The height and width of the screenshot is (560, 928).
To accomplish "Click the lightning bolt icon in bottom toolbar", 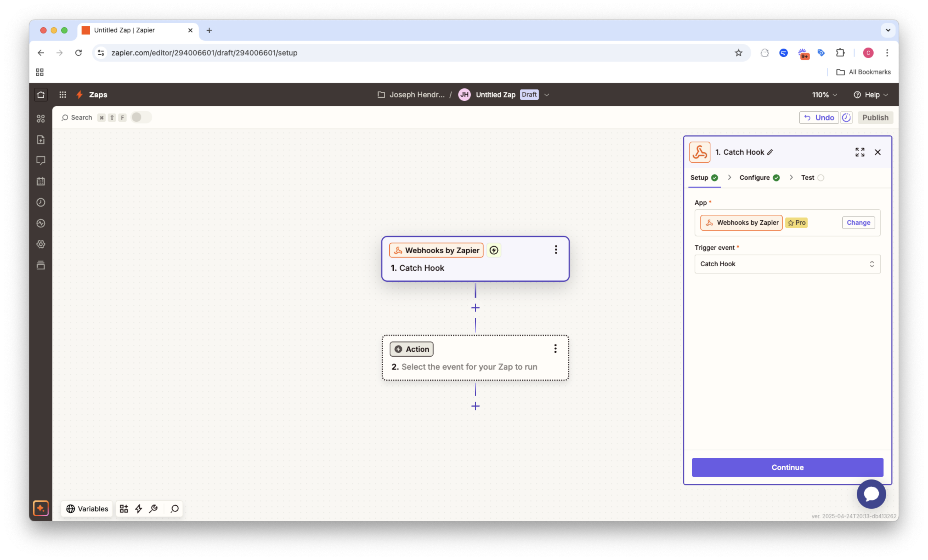I will [x=139, y=509].
